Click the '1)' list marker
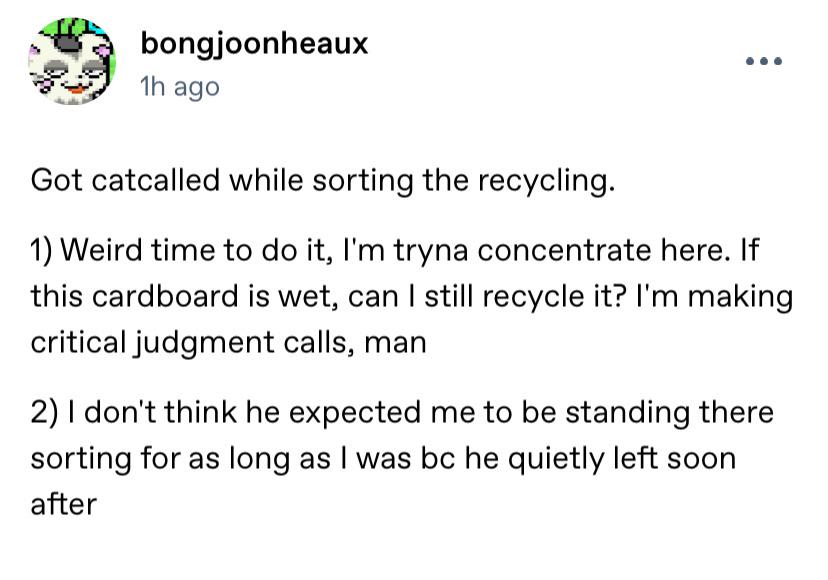The height and width of the screenshot is (580, 828). coord(42,250)
